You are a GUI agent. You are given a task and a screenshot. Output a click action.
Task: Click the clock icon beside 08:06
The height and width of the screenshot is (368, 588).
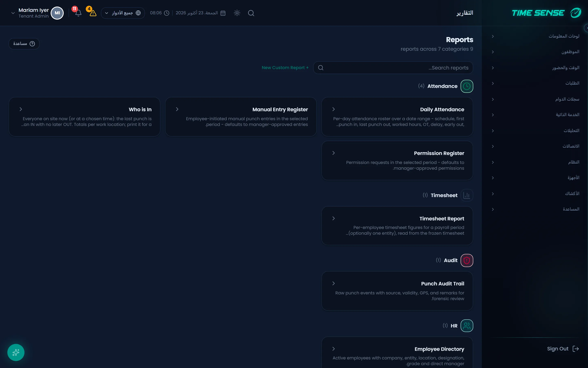[166, 13]
